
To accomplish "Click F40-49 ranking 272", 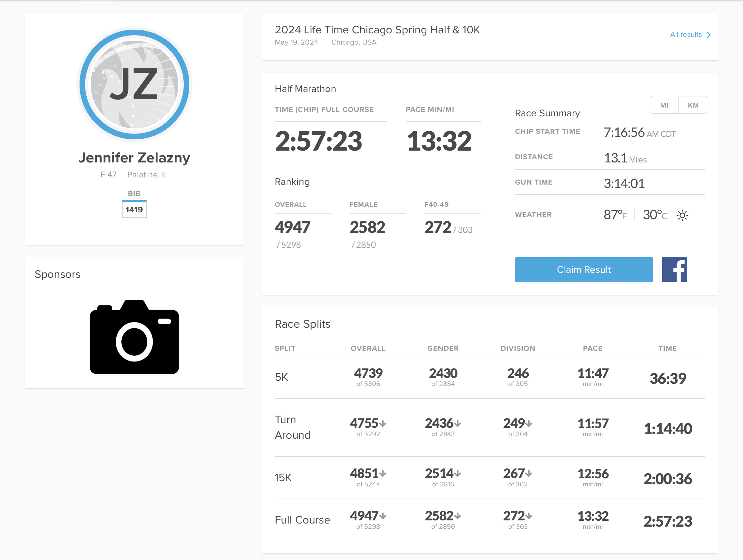I will click(438, 227).
